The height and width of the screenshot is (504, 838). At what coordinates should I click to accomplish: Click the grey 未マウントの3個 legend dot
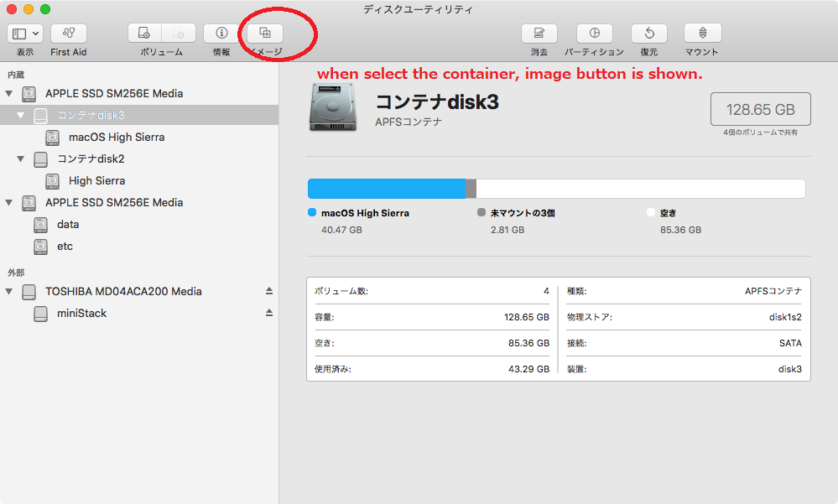tap(481, 212)
